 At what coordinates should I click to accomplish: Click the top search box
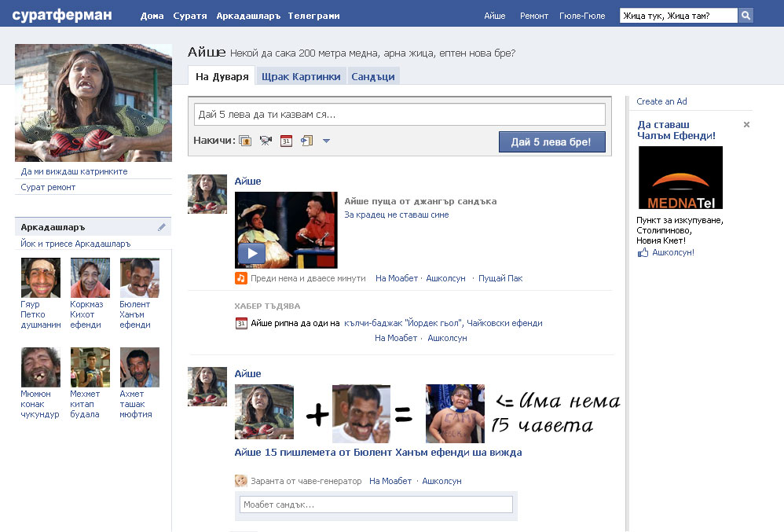[x=678, y=15]
